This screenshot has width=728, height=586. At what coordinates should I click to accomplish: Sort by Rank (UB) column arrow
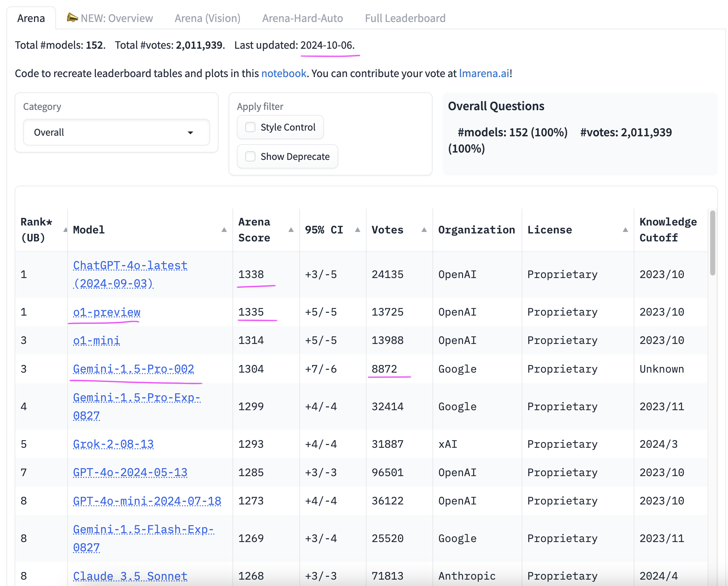pos(65,230)
